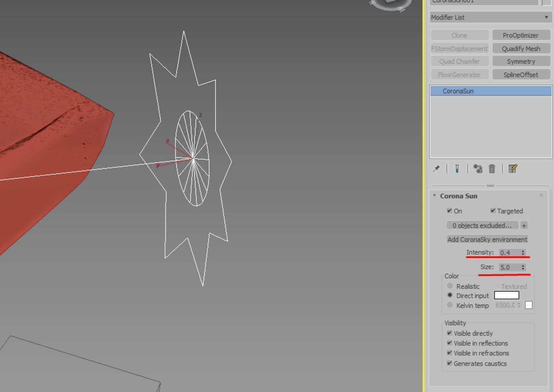Click the FloorGenerator button
The image size is (554, 392).
[x=459, y=75]
